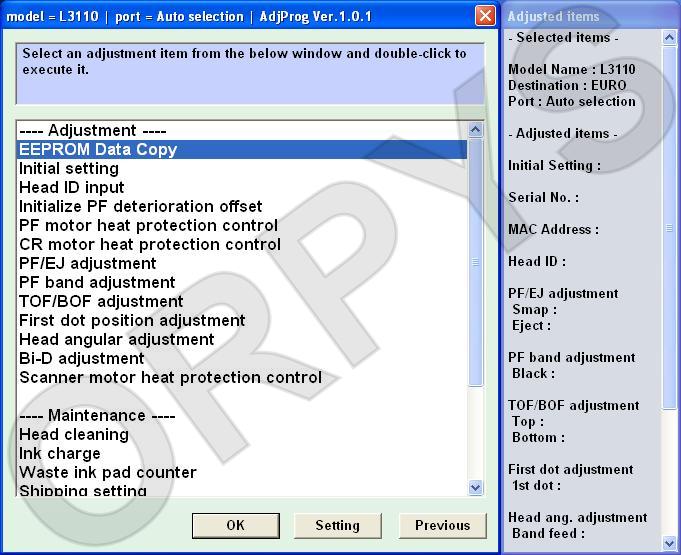Click Adjusted items panel scroll up arrow
The image size is (681, 555).
[669, 38]
